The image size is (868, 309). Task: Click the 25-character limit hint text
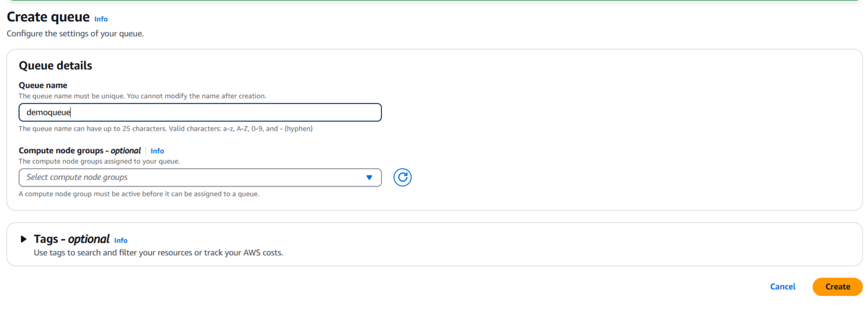(166, 129)
